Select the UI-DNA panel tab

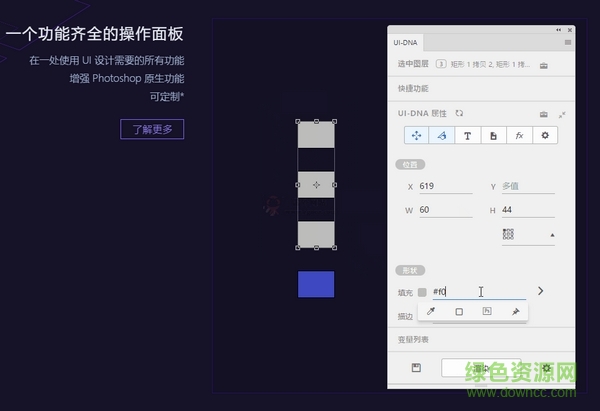click(405, 43)
